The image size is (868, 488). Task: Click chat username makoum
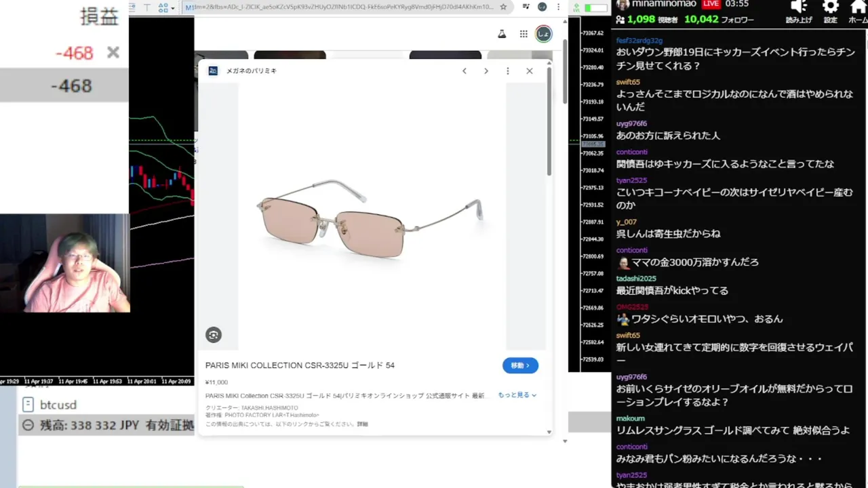(x=631, y=419)
